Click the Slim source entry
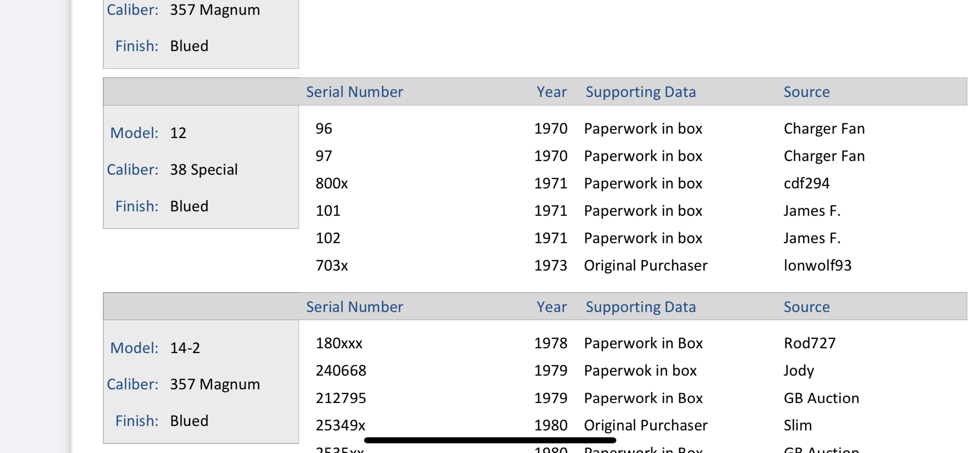Image resolution: width=980 pixels, height=453 pixels. pos(798,425)
